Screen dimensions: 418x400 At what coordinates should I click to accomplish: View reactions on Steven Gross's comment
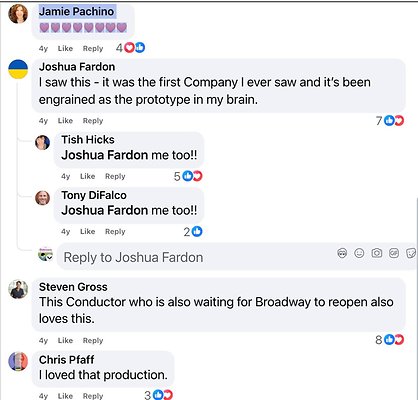click(x=389, y=340)
